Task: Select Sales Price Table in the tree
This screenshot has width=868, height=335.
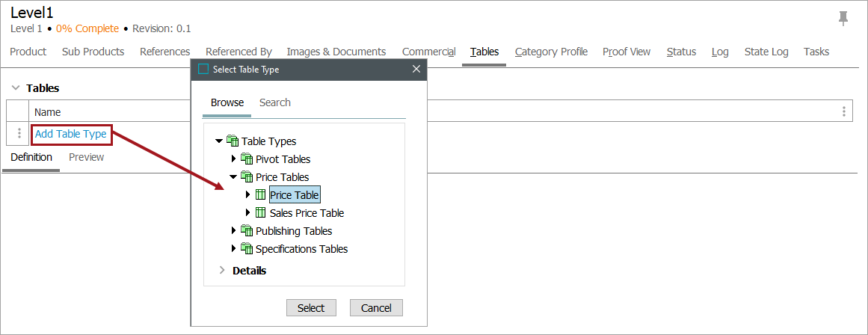Action: (x=307, y=213)
